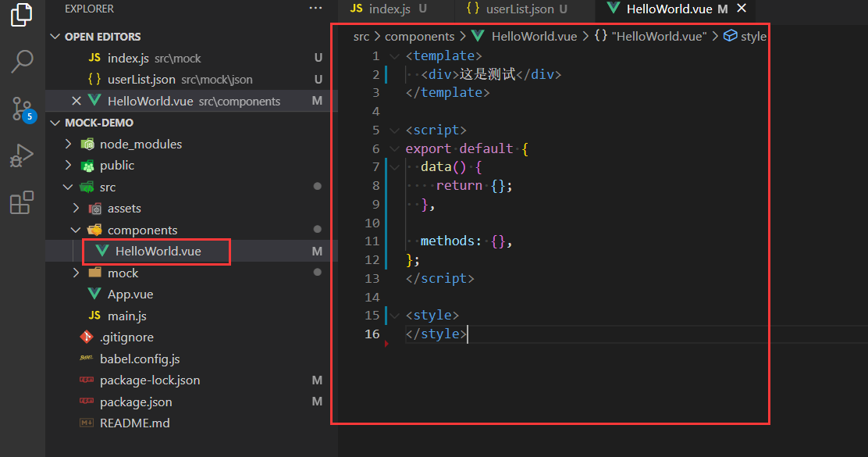Expand the node_modules folder
Image resolution: width=868 pixels, height=457 pixels.
tap(68, 144)
